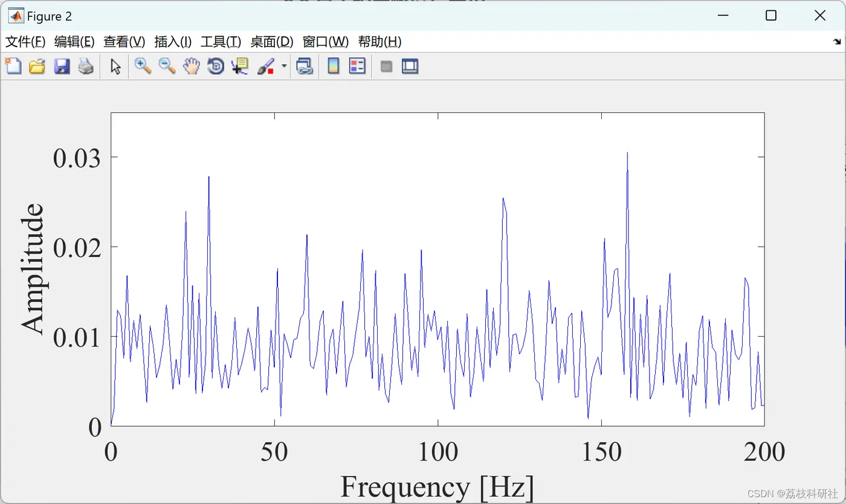
Task: Click the 50 x-axis tick label
Action: 274,451
